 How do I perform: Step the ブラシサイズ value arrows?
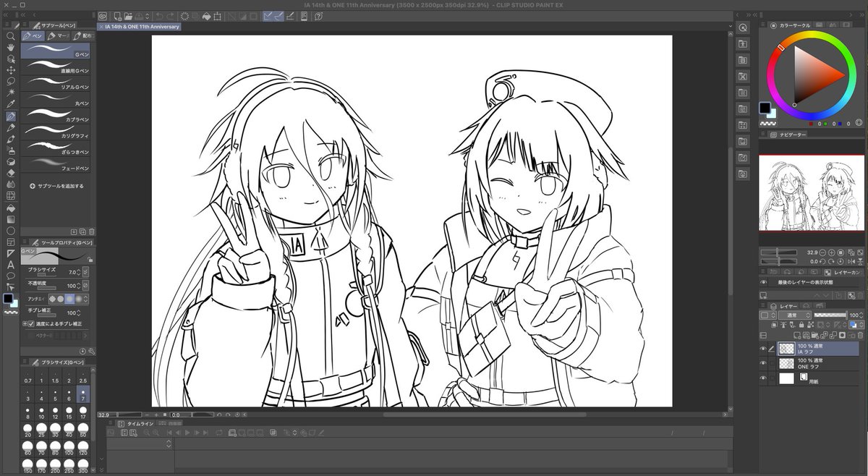(x=80, y=271)
